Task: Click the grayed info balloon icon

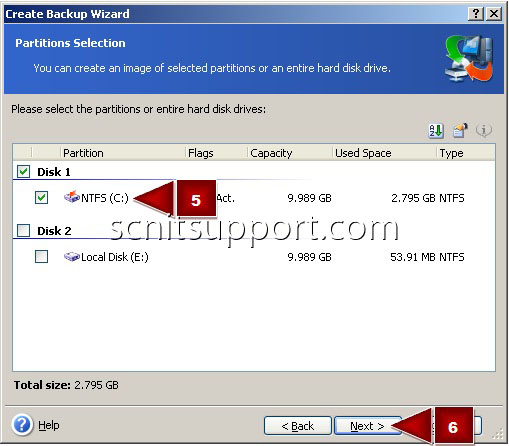Action: pyautogui.click(x=484, y=130)
